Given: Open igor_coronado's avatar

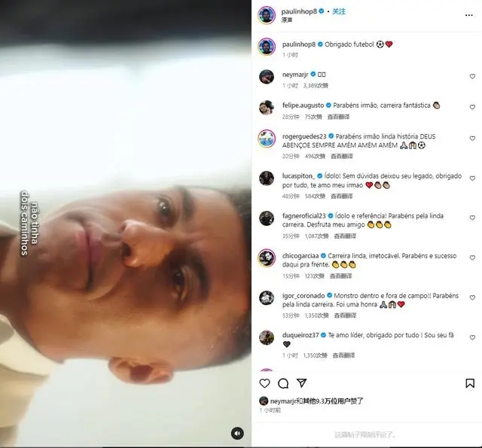Looking at the screenshot, I should [267, 297].
